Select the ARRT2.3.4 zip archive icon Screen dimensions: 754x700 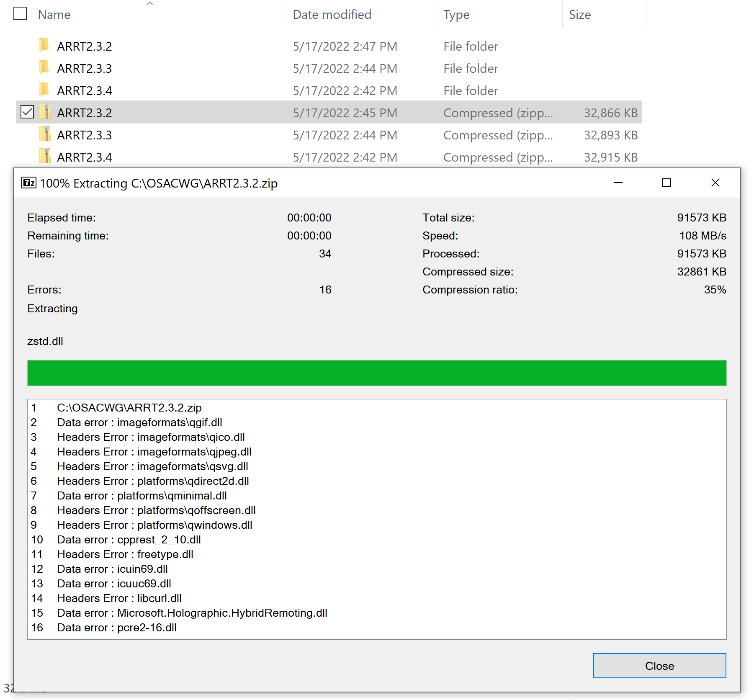click(44, 157)
